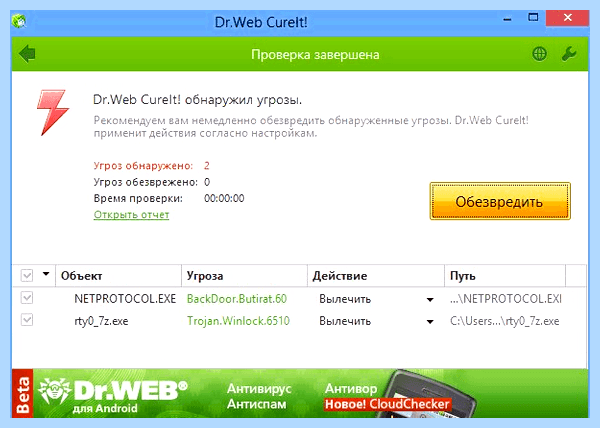Open action dropdown for rty0_7z.exe
The height and width of the screenshot is (428, 600).
pyautogui.click(x=430, y=322)
